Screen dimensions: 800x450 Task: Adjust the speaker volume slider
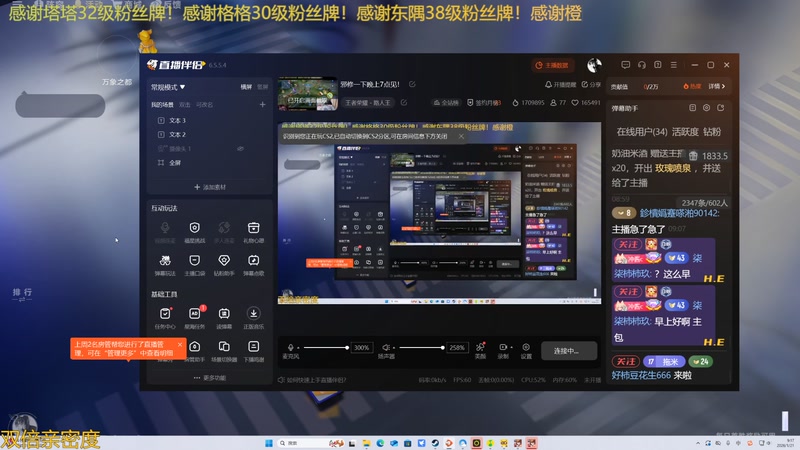tap(421, 348)
